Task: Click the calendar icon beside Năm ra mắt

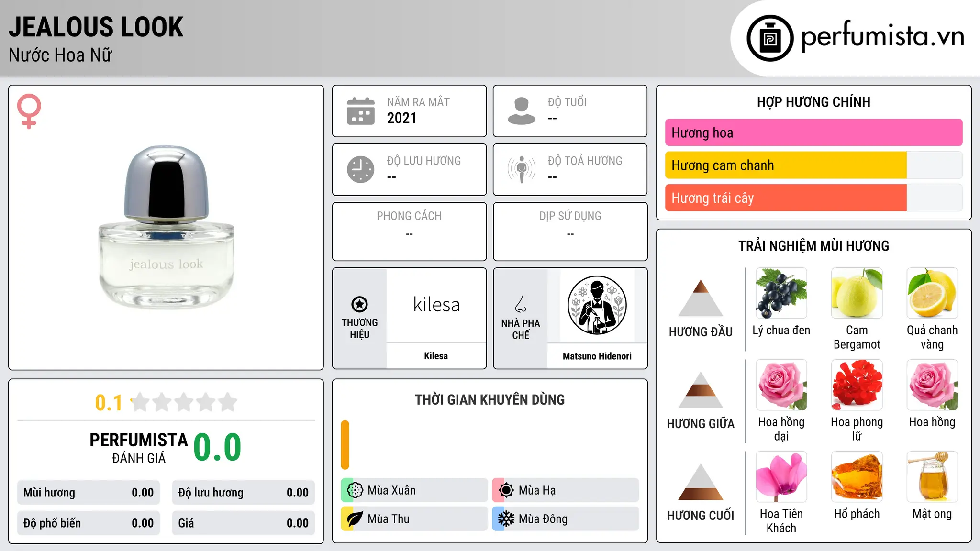Action: tap(361, 111)
